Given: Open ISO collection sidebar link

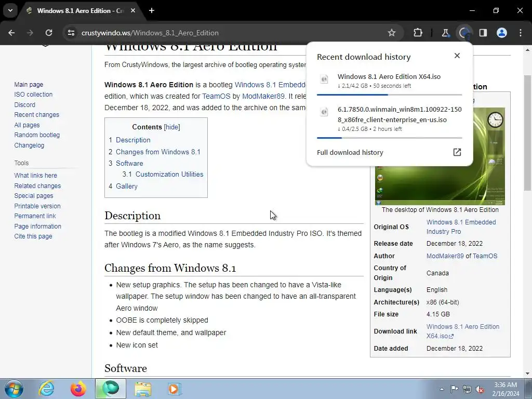Looking at the screenshot, I should click(x=33, y=95).
